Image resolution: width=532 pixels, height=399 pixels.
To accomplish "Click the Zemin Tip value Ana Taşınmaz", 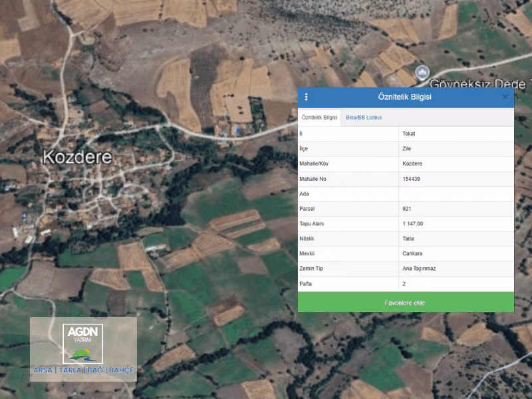I will 419,269.
